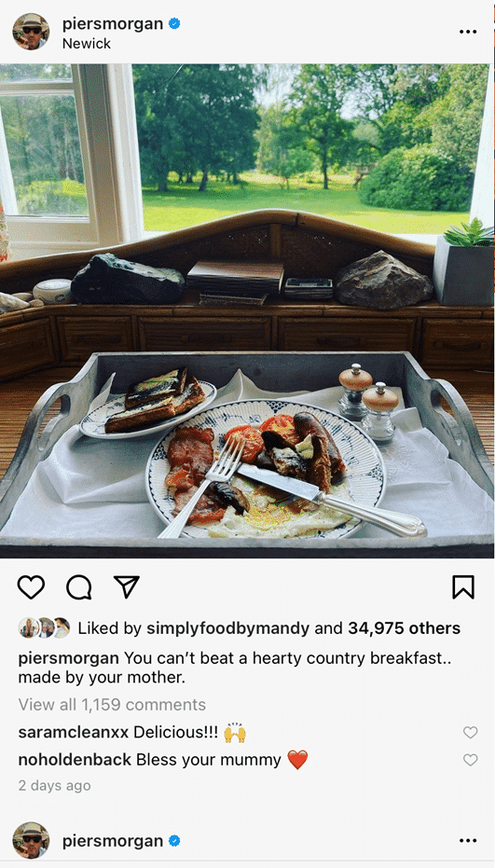This screenshot has width=495, height=868.
Task: Open the noholdenback commenter profile
Action: 75,760
